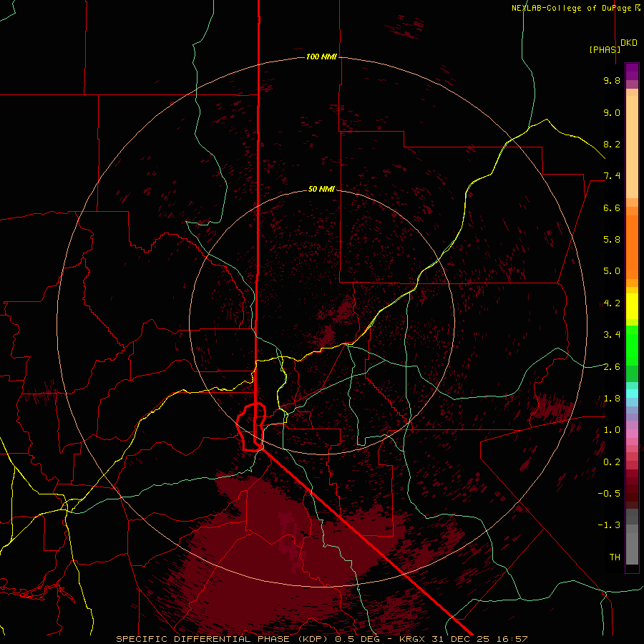Click the 5.0 scale value
This screenshot has width=644, height=644.
pyautogui.click(x=612, y=271)
